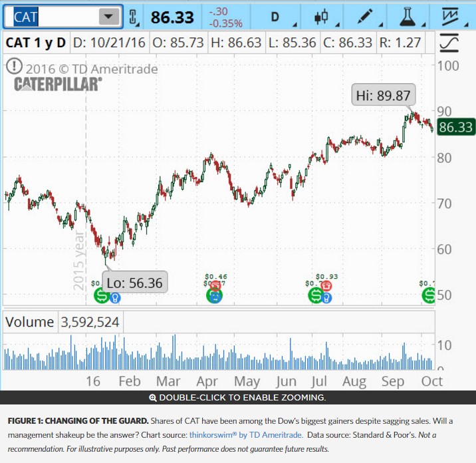Click the last price 86.33 in toolbar
Screen dimensions: 476x463
[172, 17]
